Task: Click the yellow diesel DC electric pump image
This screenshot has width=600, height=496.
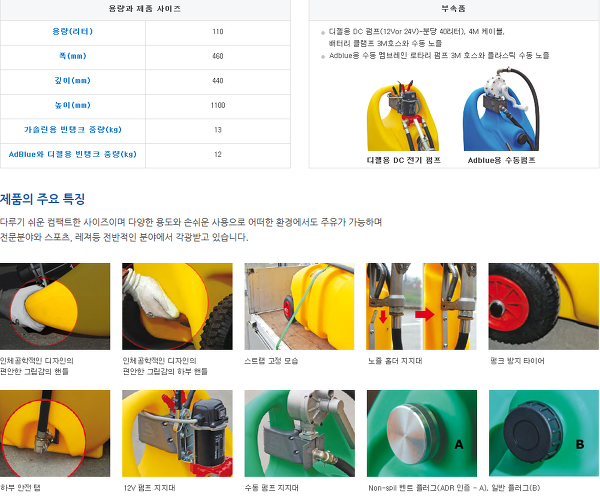Action: pyautogui.click(x=403, y=115)
